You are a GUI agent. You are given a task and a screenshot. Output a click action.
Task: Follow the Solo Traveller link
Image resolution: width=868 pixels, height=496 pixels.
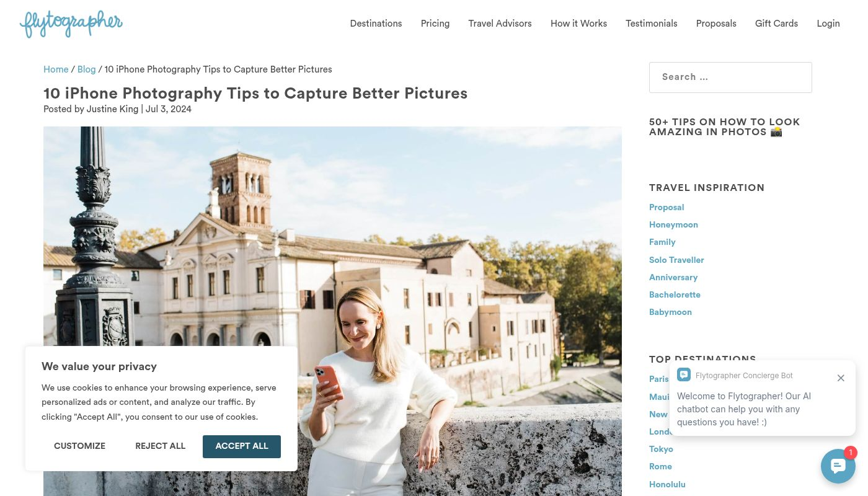point(676,260)
